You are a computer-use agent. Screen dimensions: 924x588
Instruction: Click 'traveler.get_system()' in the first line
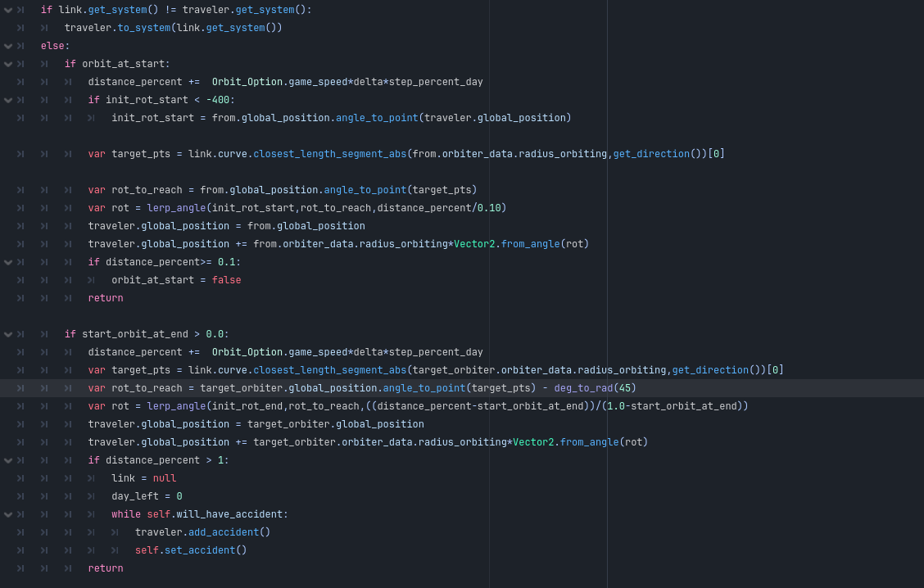point(244,10)
